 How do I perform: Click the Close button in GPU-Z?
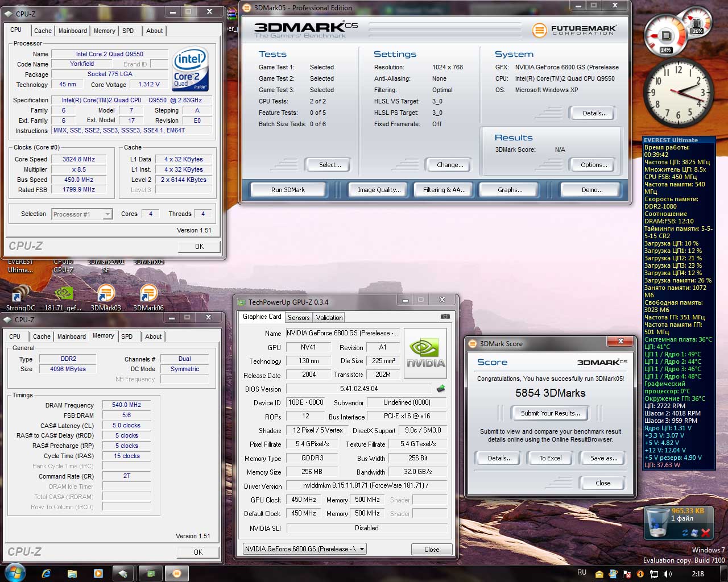pyautogui.click(x=432, y=550)
